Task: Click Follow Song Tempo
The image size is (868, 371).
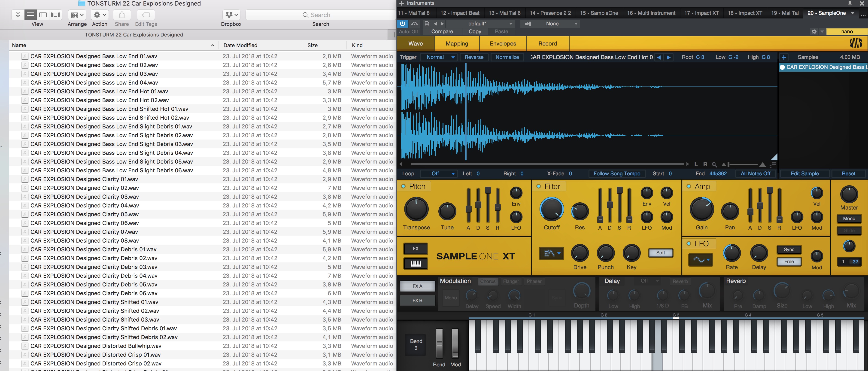Action: (617, 173)
